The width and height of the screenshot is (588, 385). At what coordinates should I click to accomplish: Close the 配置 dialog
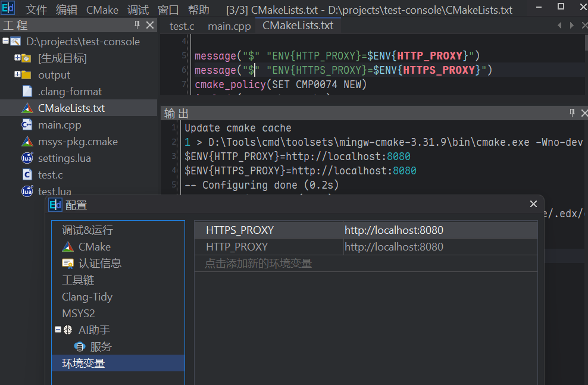533,204
